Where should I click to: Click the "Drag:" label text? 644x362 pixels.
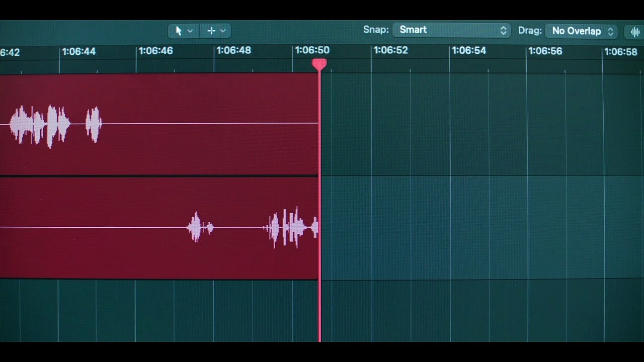(530, 31)
